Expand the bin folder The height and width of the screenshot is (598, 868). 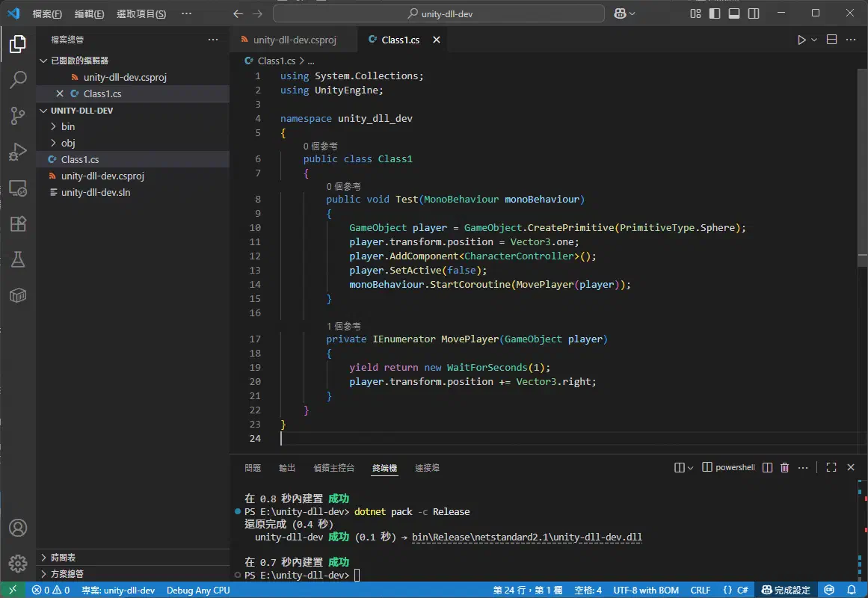point(52,126)
